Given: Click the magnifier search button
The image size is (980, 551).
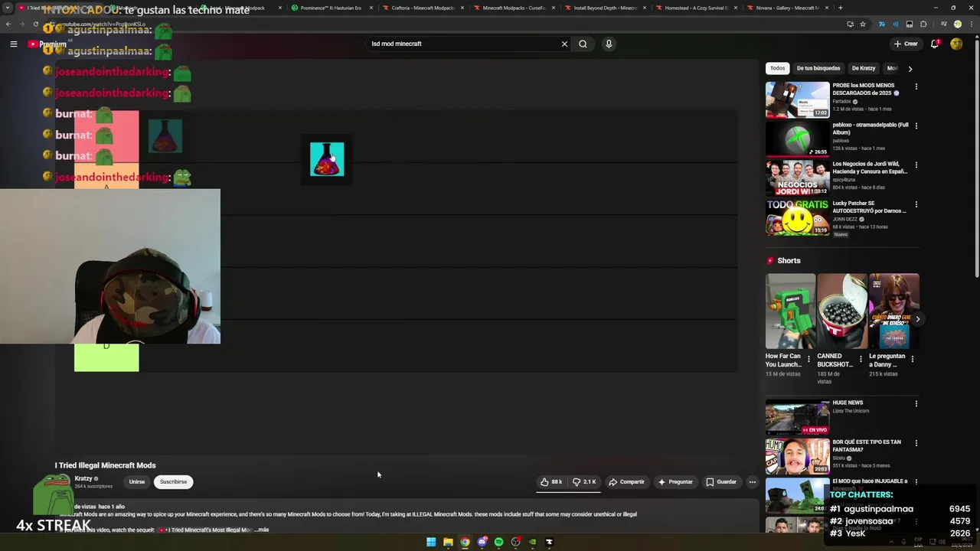Looking at the screenshot, I should (583, 44).
